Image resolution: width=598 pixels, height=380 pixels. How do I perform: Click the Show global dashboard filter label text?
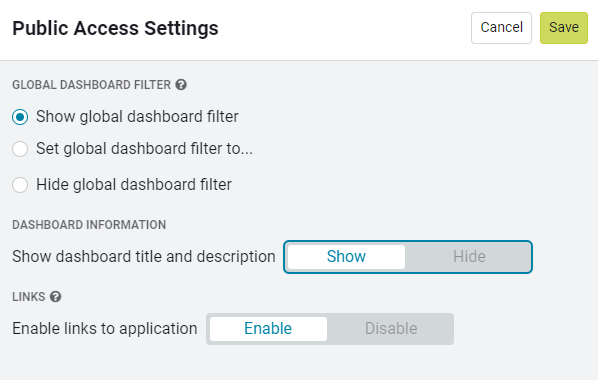point(137,117)
